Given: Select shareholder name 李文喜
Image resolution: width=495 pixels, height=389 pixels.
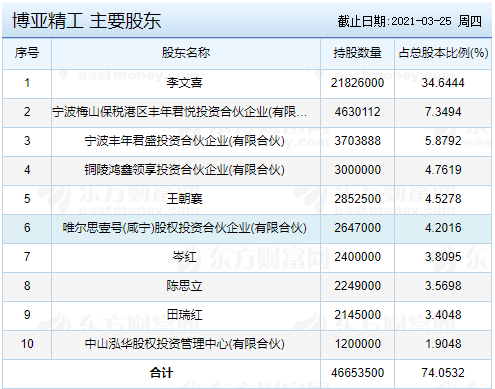Looking at the screenshot, I should point(184,83).
